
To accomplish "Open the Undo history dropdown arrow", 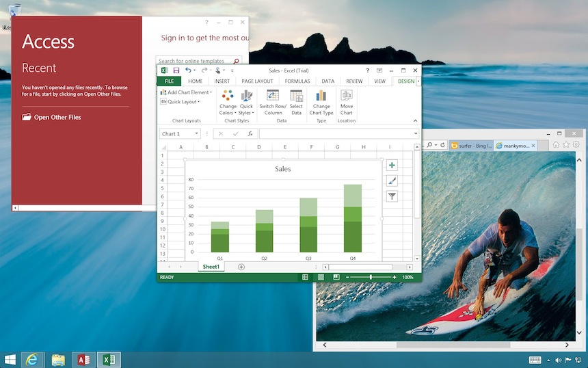I will (x=195, y=70).
